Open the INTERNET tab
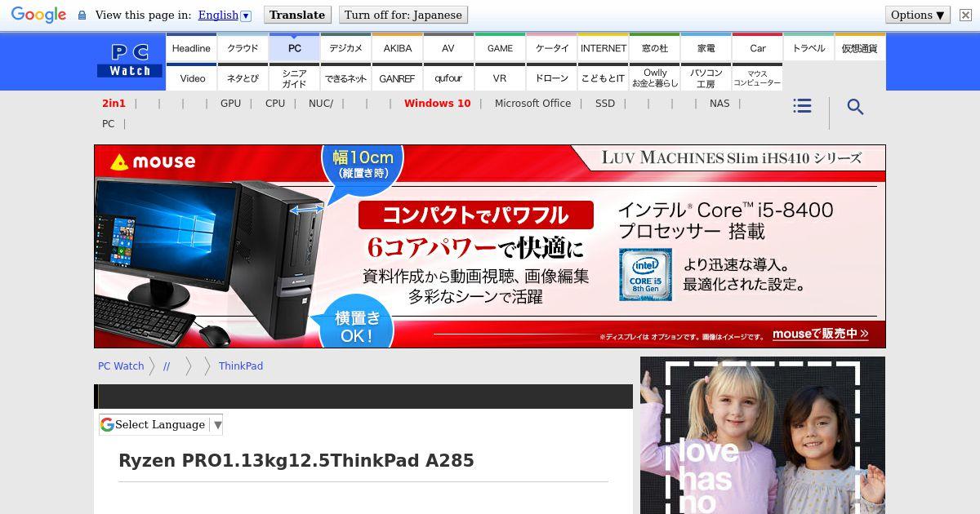The width and height of the screenshot is (980, 514). [x=603, y=47]
